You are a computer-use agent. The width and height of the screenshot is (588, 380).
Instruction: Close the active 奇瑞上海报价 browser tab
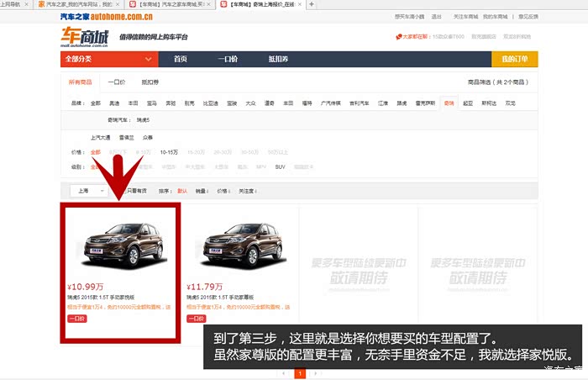pos(300,4)
